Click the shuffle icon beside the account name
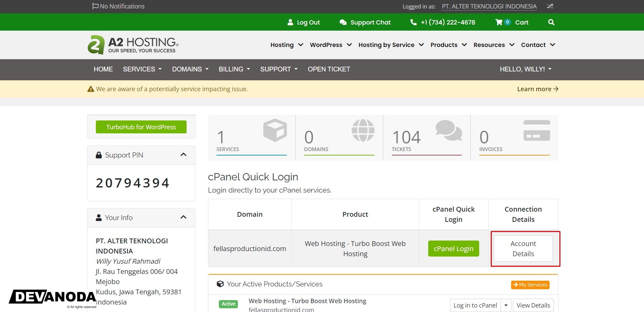 [x=550, y=6]
